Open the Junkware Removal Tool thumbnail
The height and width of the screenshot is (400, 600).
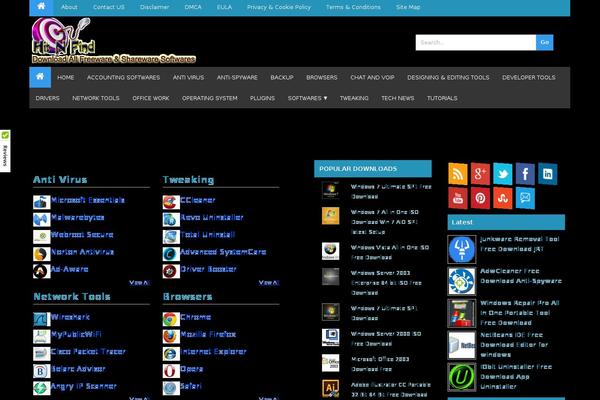(462, 249)
